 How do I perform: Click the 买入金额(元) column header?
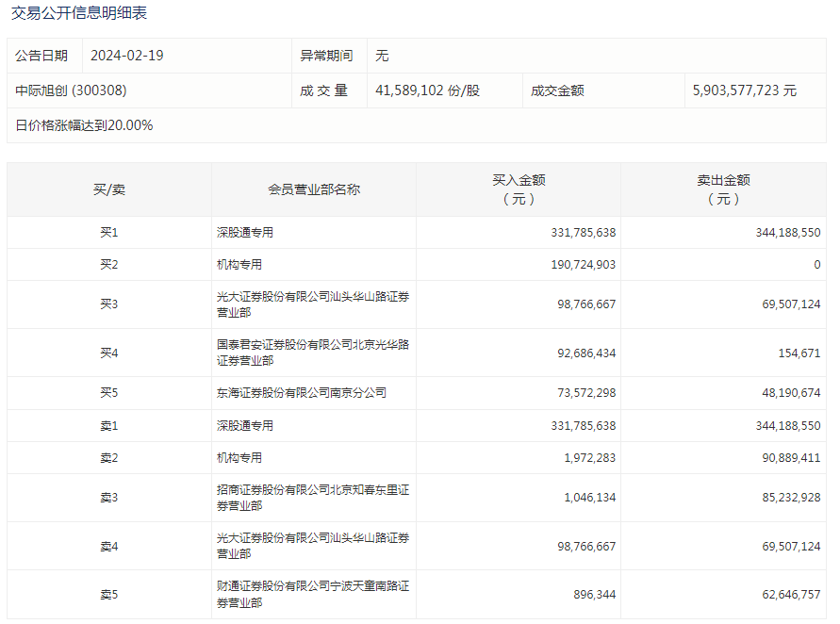pyautogui.click(x=519, y=189)
